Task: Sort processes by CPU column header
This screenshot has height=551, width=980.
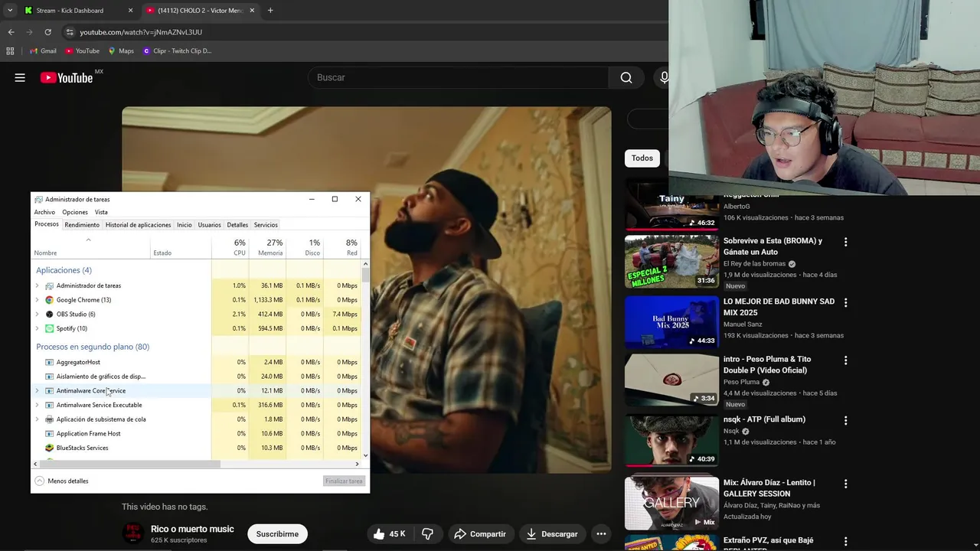Action: (x=230, y=246)
